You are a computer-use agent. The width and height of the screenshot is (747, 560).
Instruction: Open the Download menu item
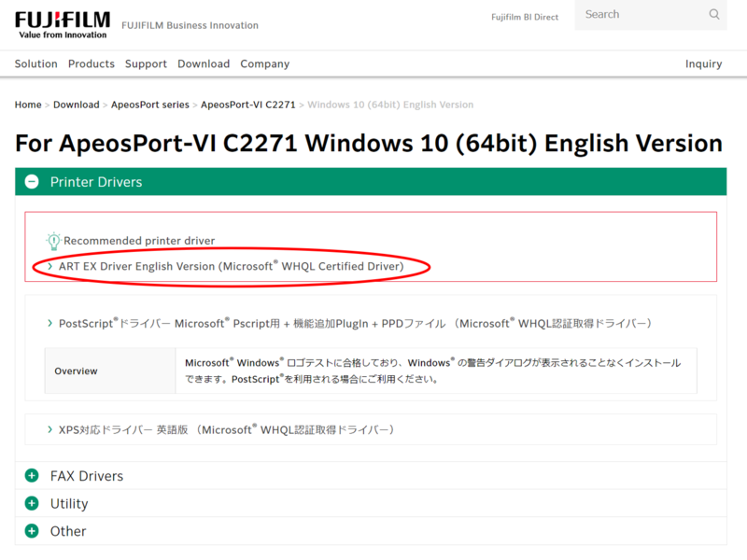204,64
